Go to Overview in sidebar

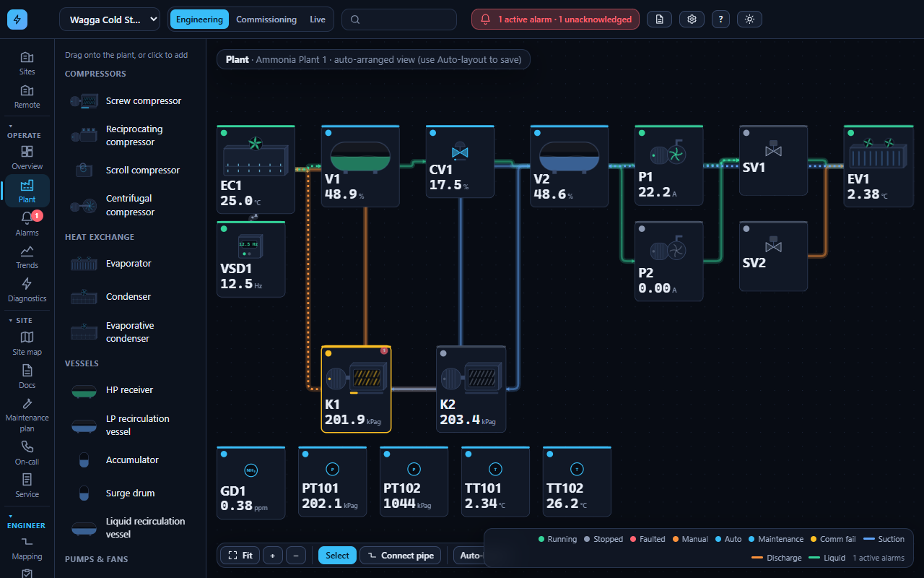click(27, 158)
